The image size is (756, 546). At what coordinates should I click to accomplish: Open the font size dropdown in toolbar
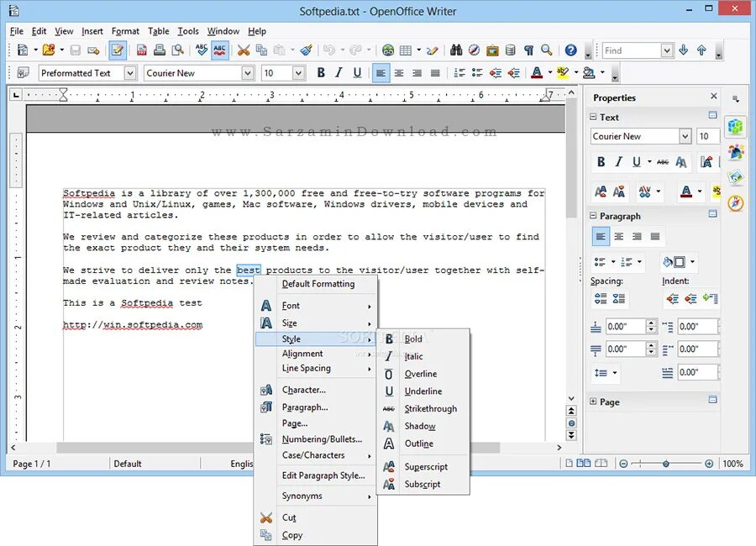coord(298,73)
